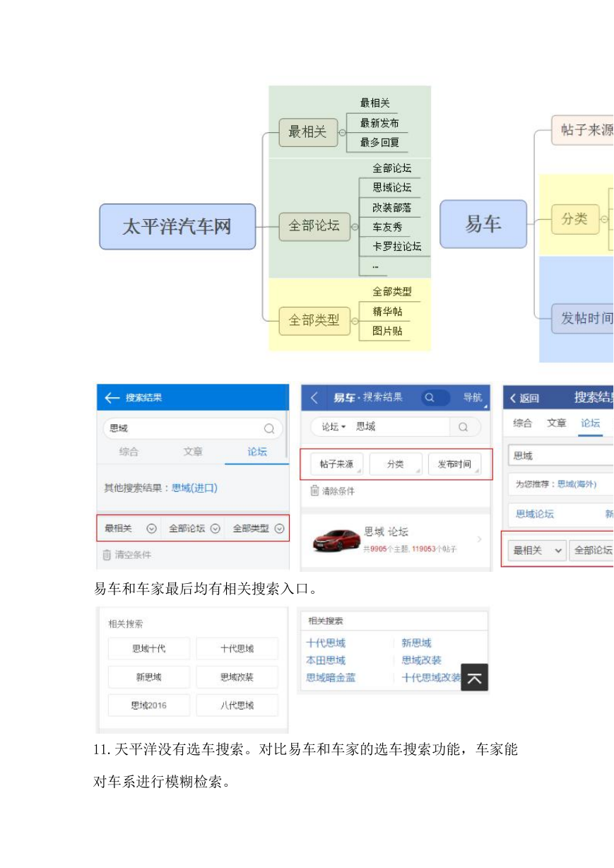Click the trash icon next to 清除条件
The width and height of the screenshot is (614, 868).
314,491
